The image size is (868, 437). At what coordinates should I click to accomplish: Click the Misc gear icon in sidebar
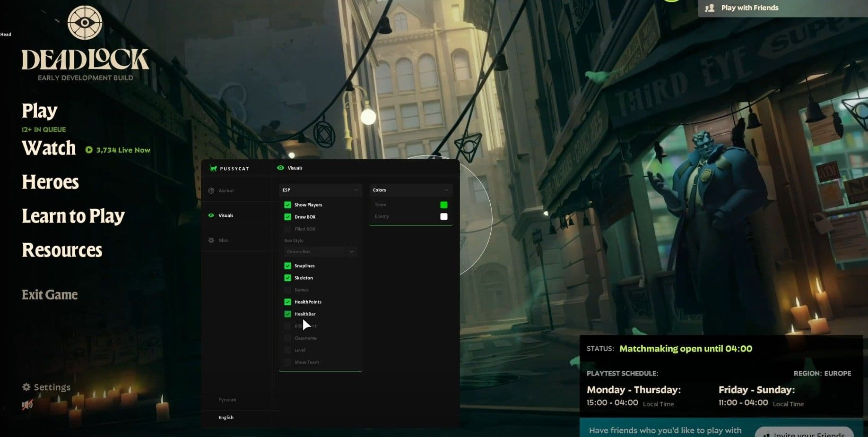click(x=211, y=240)
